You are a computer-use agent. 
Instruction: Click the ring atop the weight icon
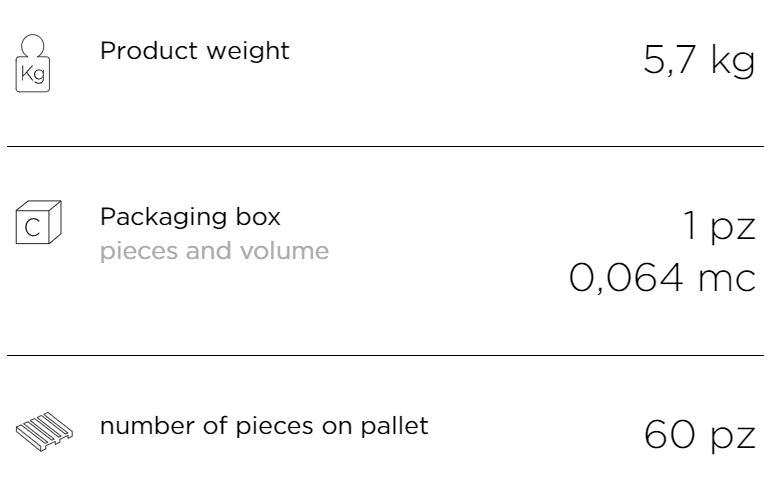click(33, 45)
